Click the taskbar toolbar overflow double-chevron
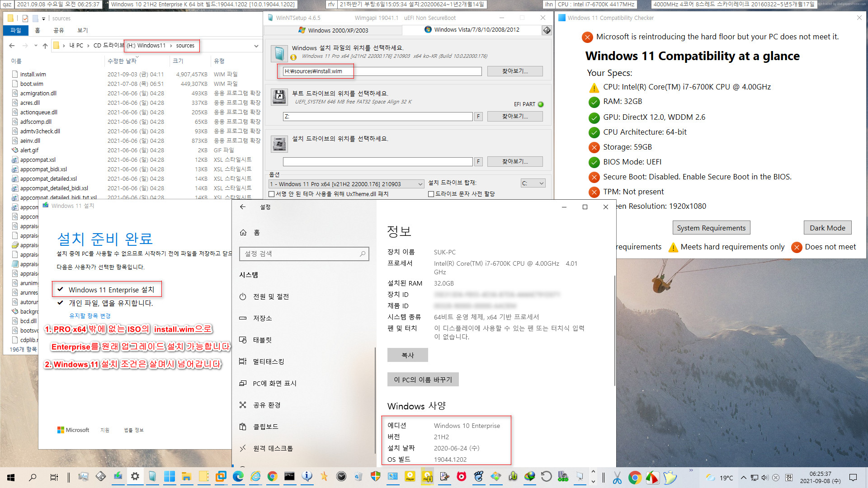Viewport: 868px width, 488px height. coord(691,471)
